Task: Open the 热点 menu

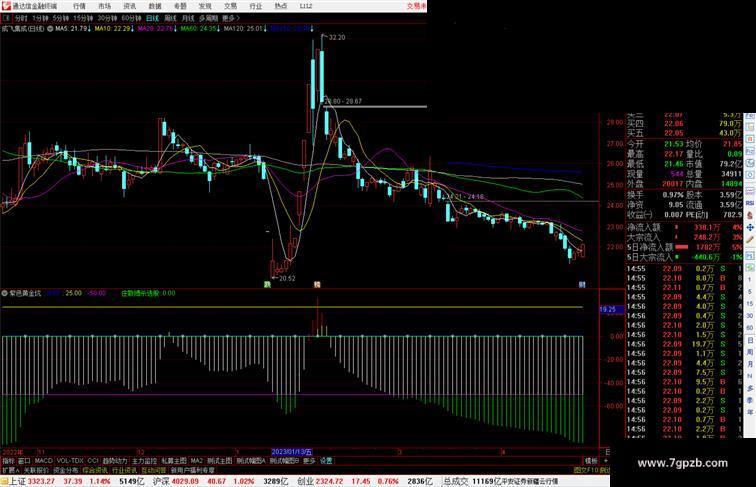Action: tap(280, 6)
